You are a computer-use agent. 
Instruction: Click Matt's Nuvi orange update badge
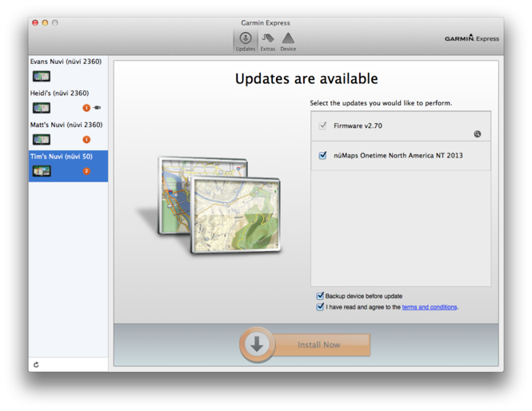click(x=86, y=139)
